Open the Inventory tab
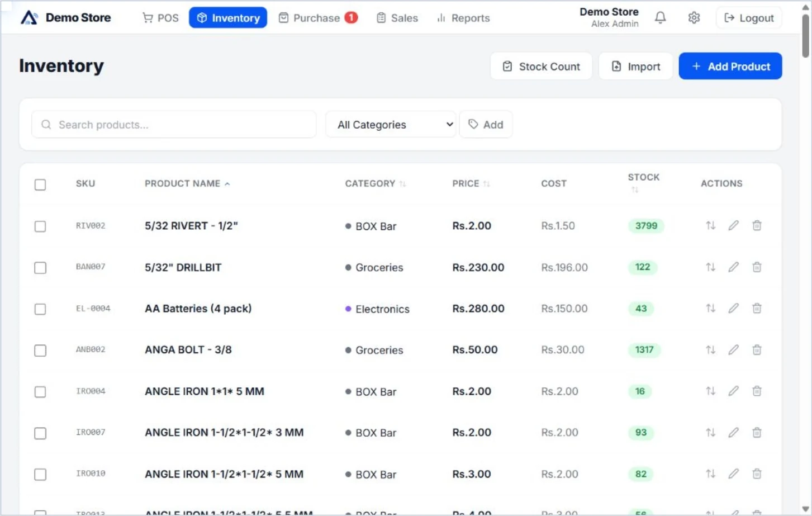 228,18
